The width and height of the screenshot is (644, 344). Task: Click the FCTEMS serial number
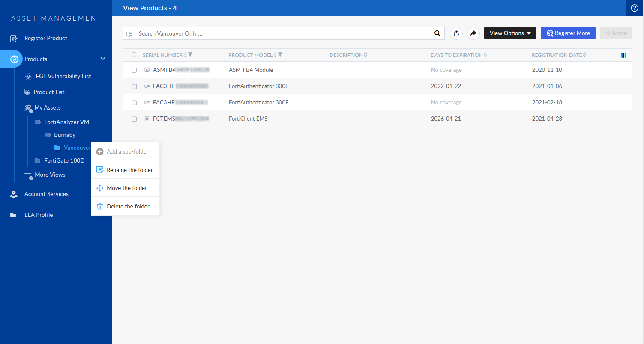coord(181,119)
